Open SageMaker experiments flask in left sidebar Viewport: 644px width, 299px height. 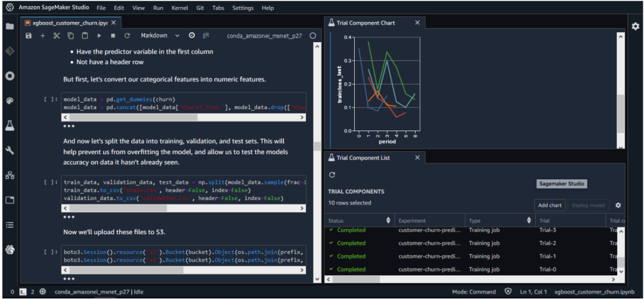(x=10, y=126)
